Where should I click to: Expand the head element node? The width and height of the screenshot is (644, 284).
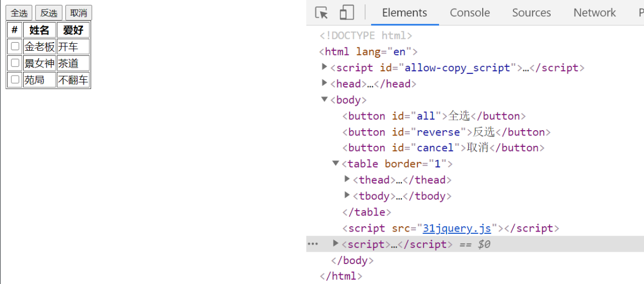coord(325,83)
